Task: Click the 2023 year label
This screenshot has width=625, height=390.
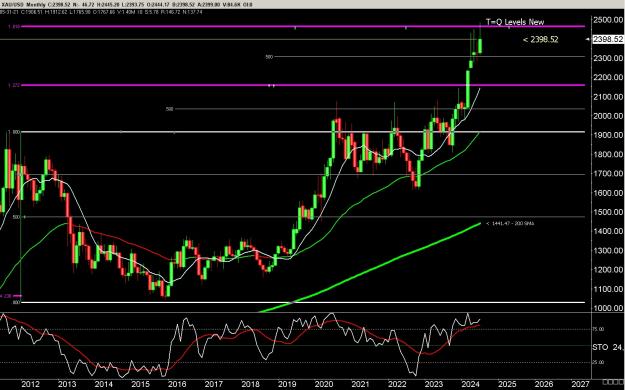Action: tap(434, 384)
